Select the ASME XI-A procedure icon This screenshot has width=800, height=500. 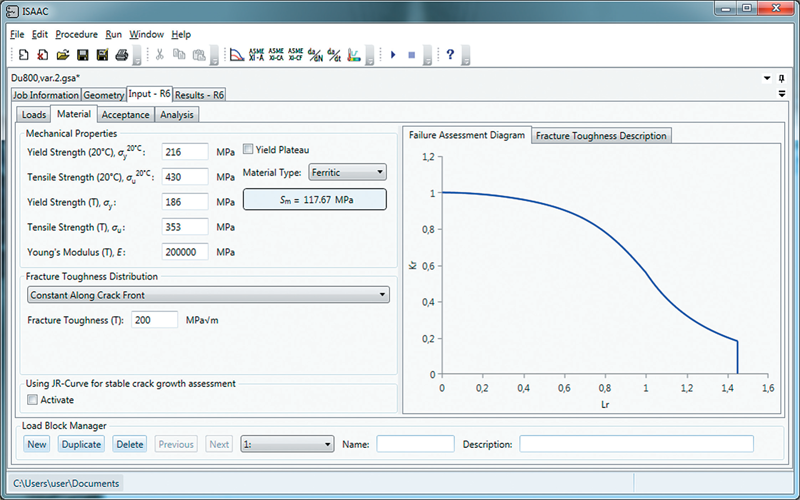[257, 54]
